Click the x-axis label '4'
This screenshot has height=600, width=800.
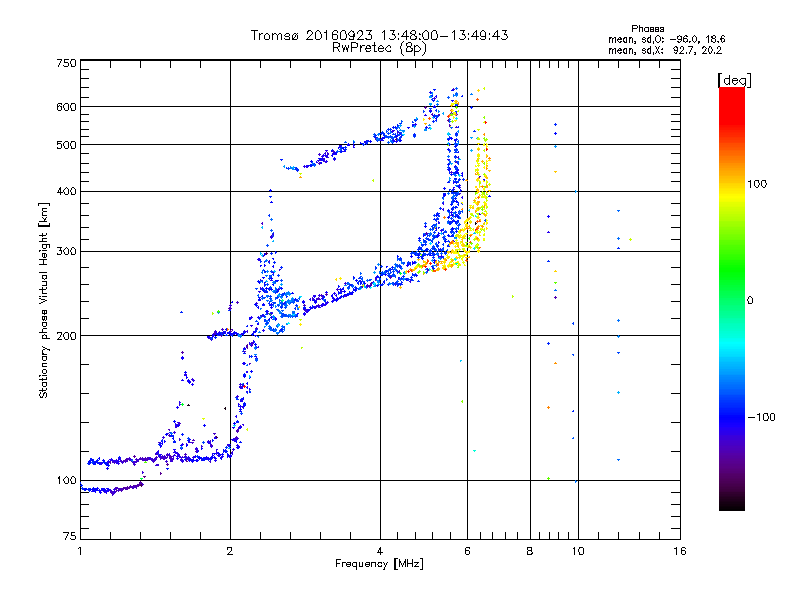click(x=380, y=551)
